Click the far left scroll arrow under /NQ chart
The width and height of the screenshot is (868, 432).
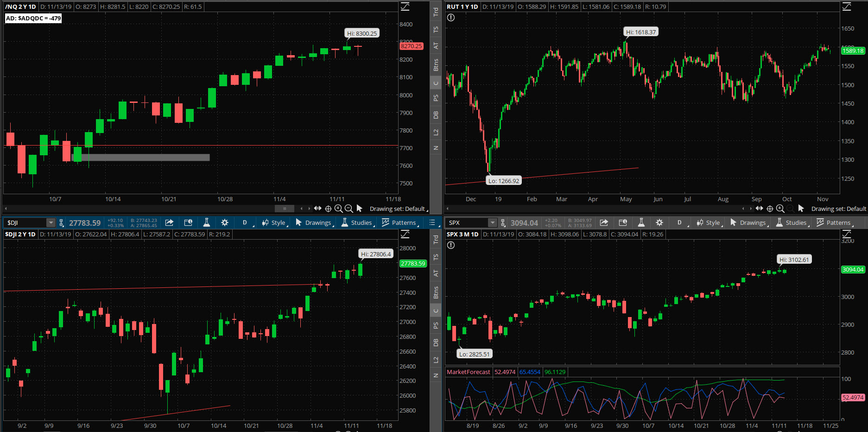(x=6, y=209)
